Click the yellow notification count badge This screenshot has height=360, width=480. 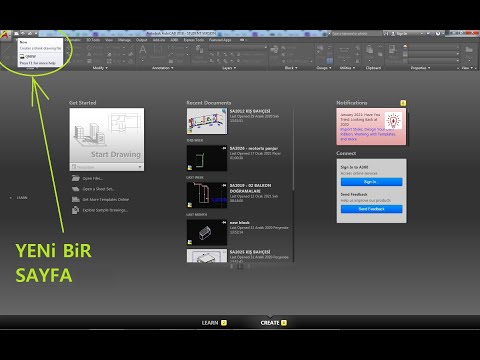[x=403, y=103]
